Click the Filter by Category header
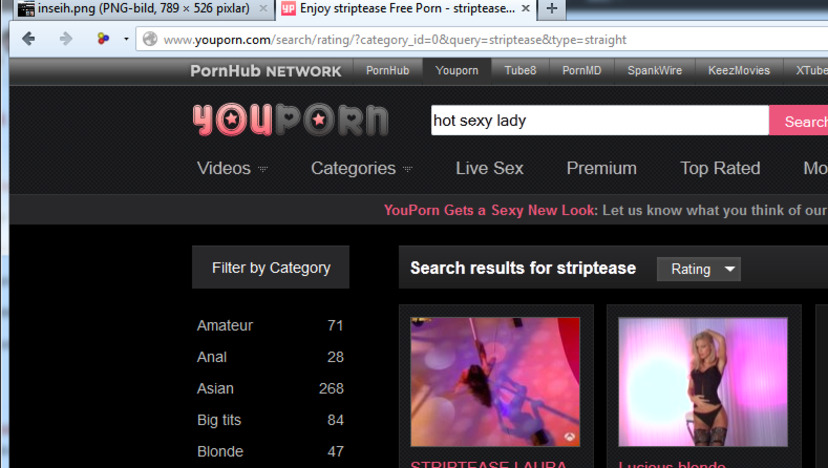 click(x=270, y=267)
